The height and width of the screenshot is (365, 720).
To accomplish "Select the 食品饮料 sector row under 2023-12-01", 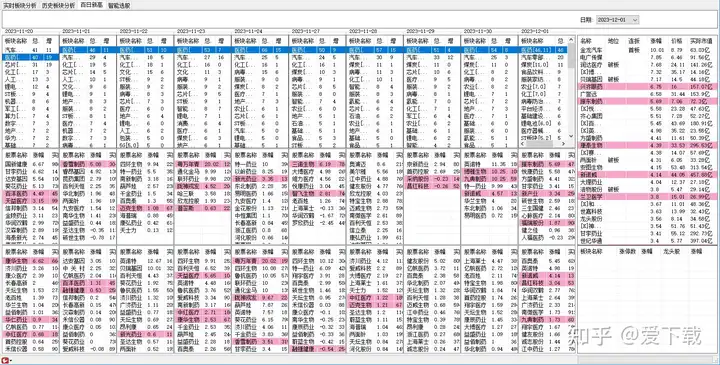I will coord(544,72).
